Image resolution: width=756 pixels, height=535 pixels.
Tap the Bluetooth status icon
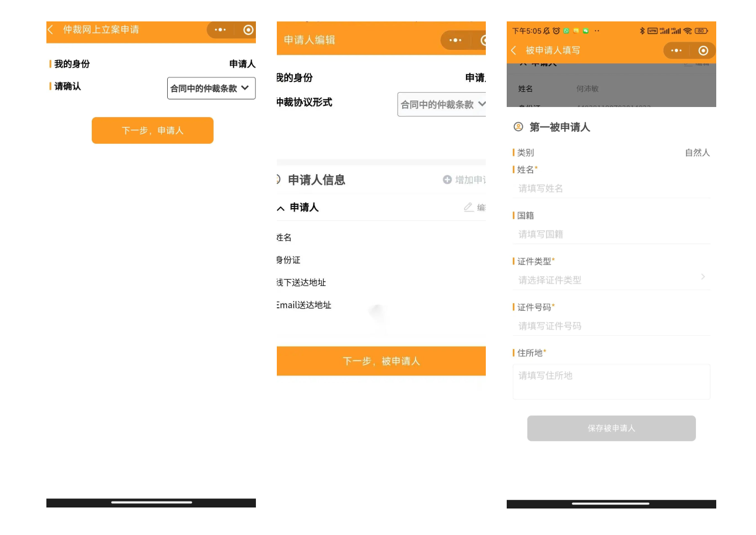[642, 31]
